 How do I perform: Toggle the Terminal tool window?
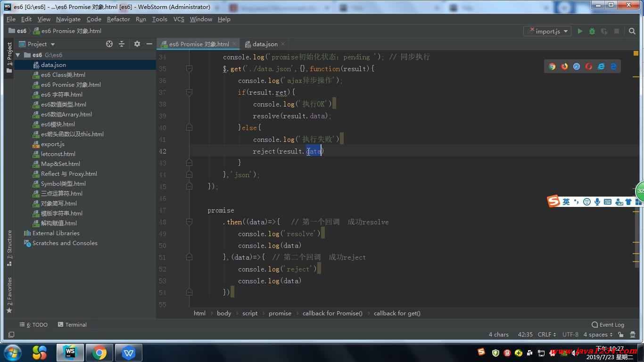(x=72, y=325)
